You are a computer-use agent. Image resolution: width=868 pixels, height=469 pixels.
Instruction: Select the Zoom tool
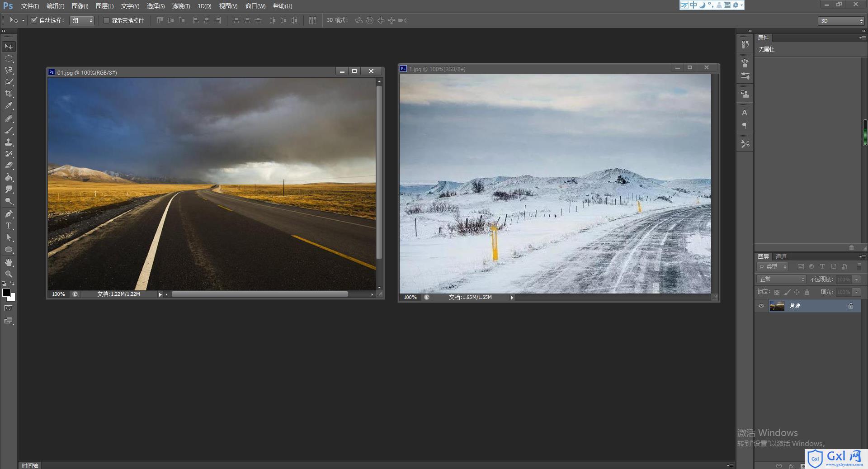coord(9,274)
